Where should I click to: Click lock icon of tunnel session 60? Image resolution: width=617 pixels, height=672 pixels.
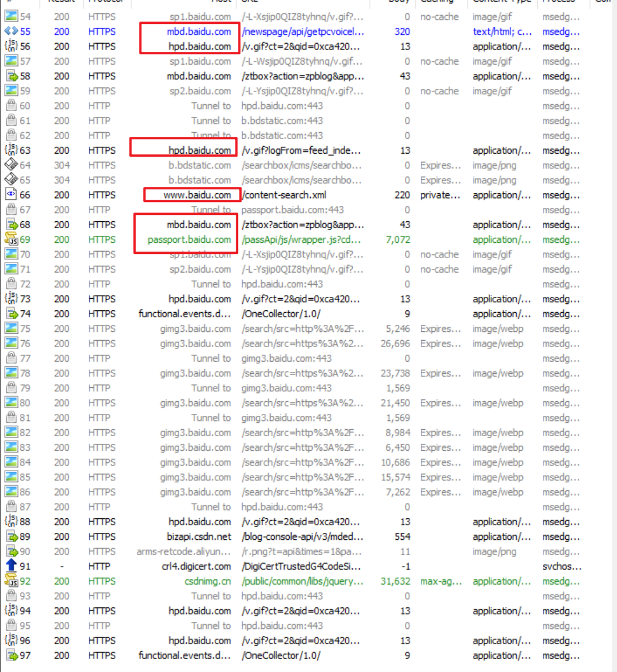pos(11,106)
